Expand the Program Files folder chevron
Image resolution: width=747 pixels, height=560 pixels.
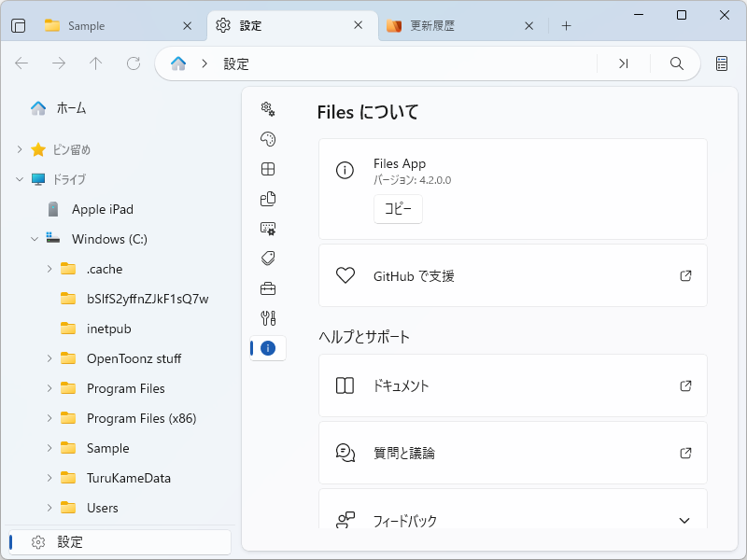point(49,388)
